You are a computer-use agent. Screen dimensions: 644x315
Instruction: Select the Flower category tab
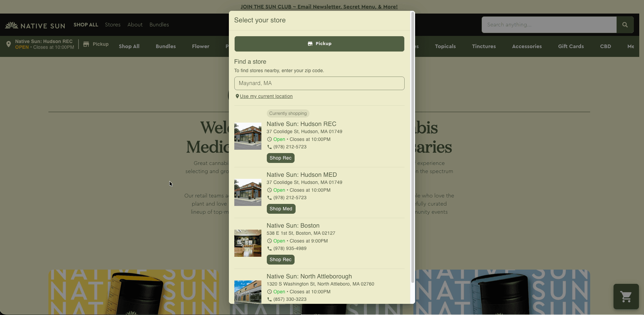click(200, 46)
